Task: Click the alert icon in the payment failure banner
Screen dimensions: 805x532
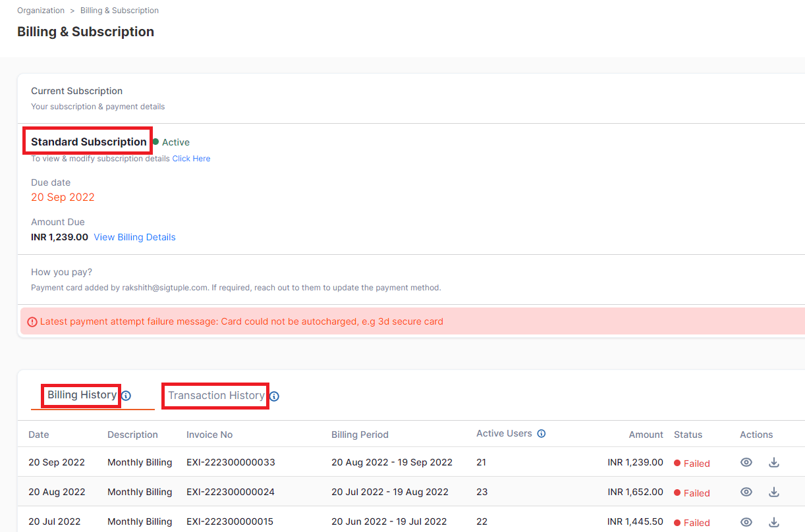Action: [x=32, y=321]
